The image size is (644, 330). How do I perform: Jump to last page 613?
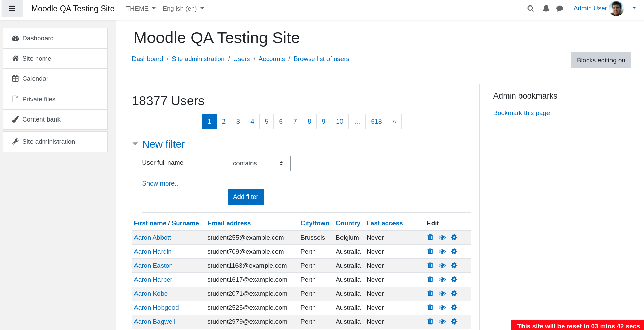pos(376,122)
